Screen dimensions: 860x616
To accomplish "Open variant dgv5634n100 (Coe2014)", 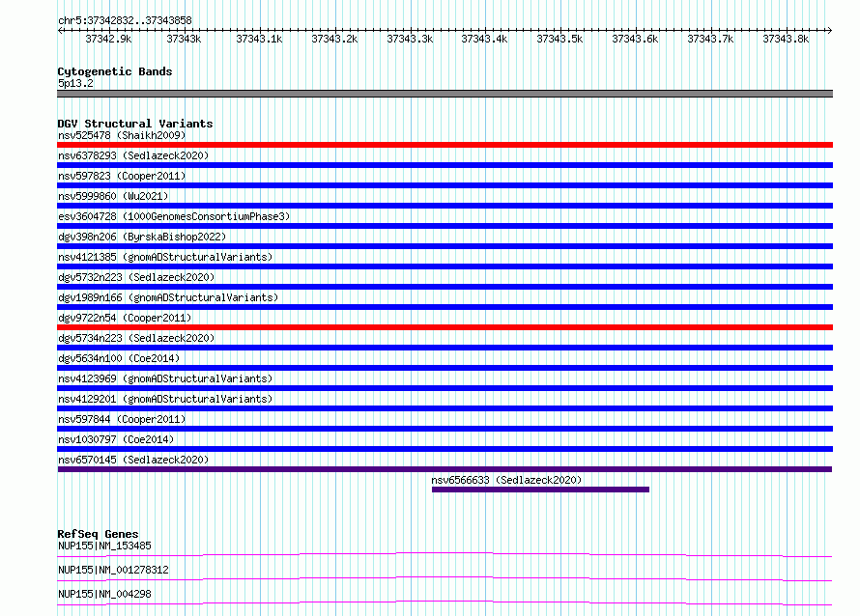I will coord(119,358).
